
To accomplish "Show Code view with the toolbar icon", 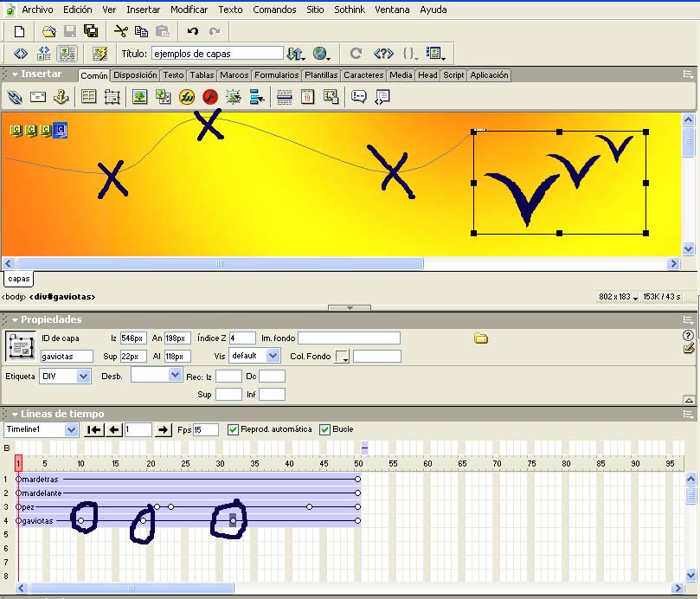I will 21,54.
